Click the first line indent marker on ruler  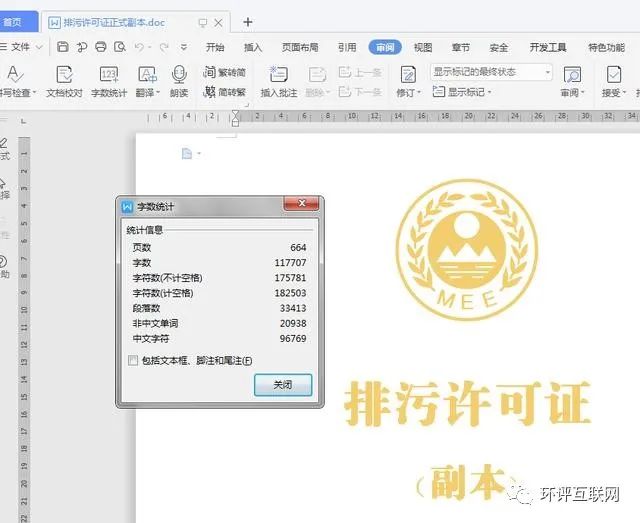[236, 114]
